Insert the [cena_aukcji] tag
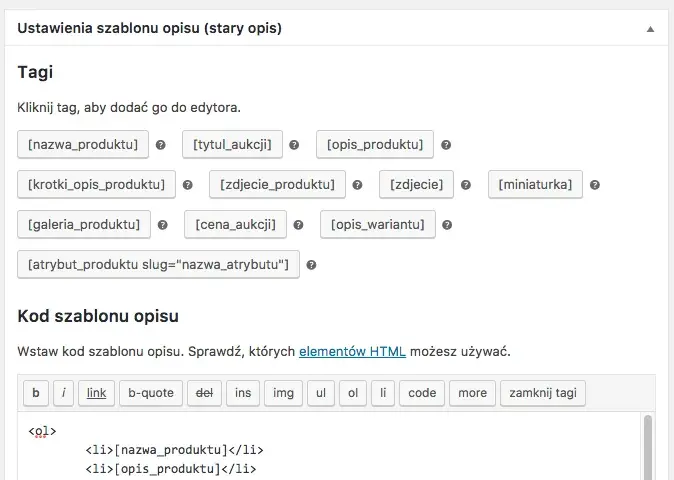The height and width of the screenshot is (480, 674). (235, 224)
